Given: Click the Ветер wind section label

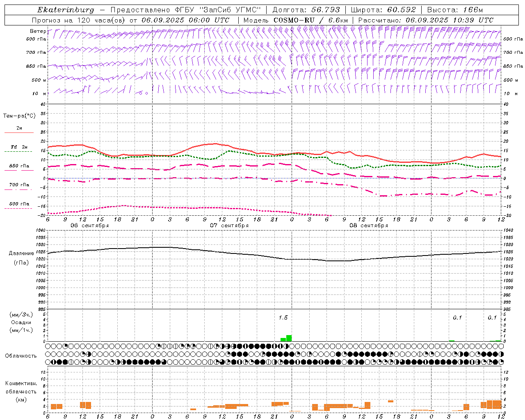Looking at the screenshot, I should [38, 31].
